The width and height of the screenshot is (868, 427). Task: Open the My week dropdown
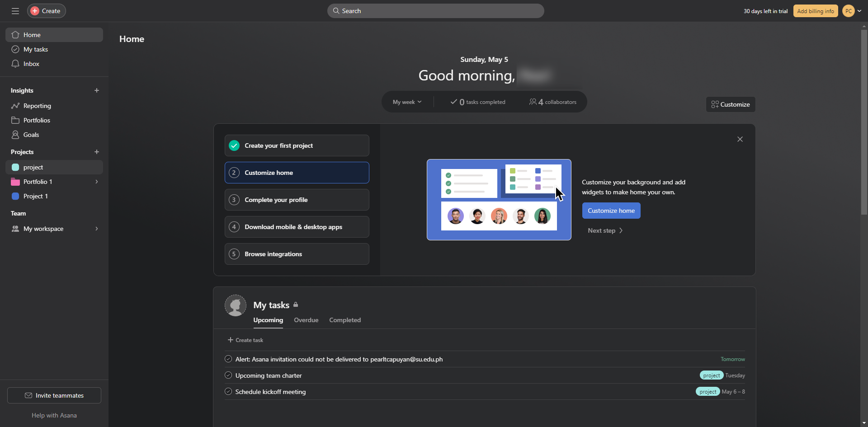pyautogui.click(x=407, y=102)
